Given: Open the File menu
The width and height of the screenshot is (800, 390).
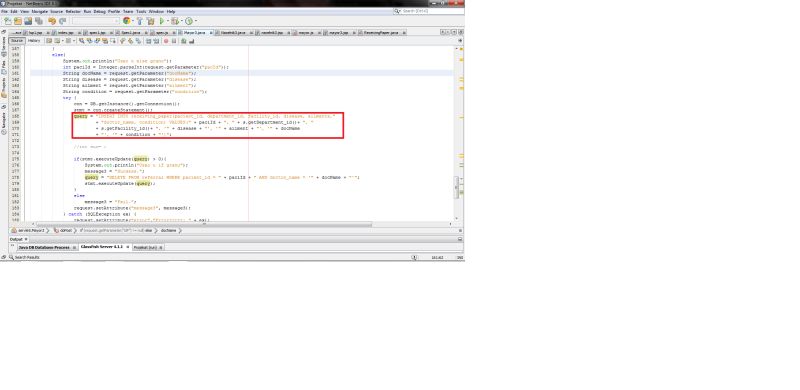Looking at the screenshot, I should [x=4, y=12].
